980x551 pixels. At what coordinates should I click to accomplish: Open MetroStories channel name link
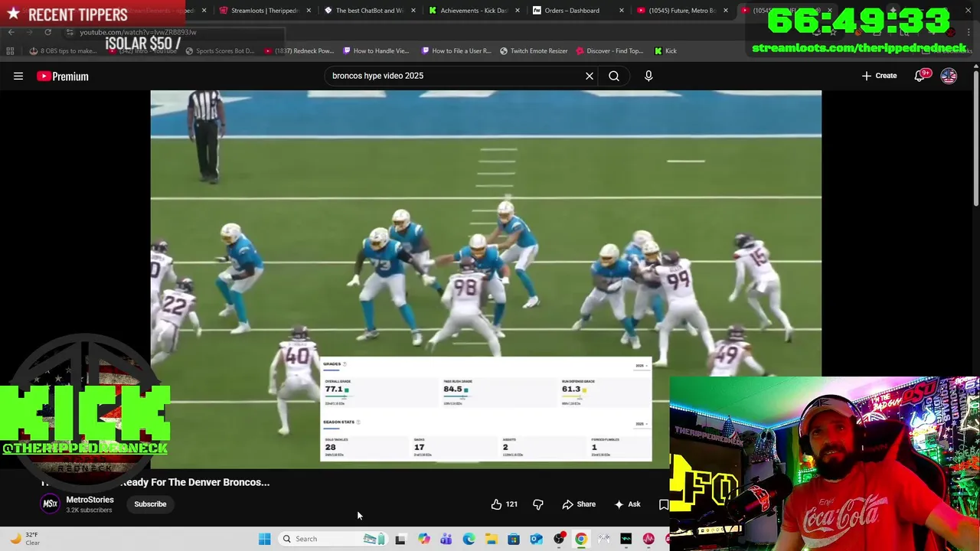click(90, 500)
